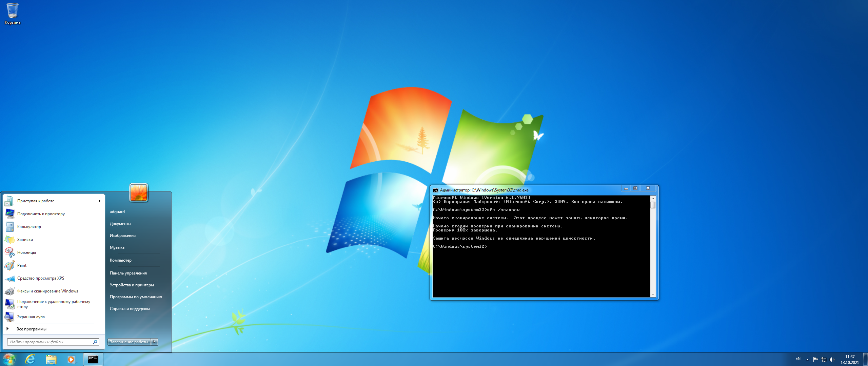Screen dimensions: 868x366
Task: Open Средство просмотра XPS icon
Action: point(9,278)
